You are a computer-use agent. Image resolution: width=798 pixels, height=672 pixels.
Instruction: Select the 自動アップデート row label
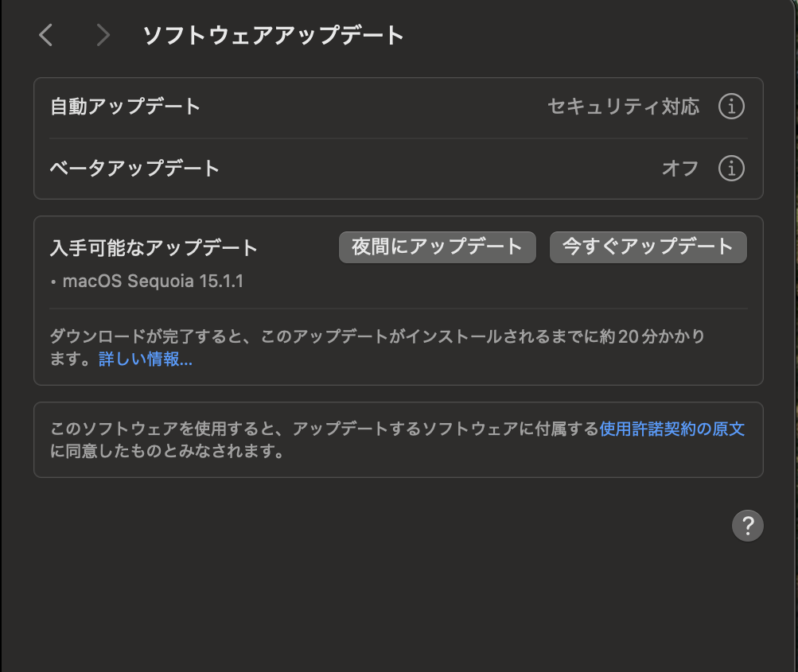click(126, 106)
